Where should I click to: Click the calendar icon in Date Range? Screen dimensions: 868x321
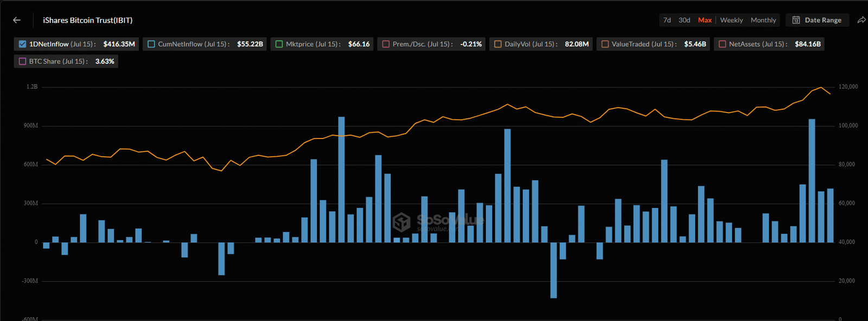point(796,20)
